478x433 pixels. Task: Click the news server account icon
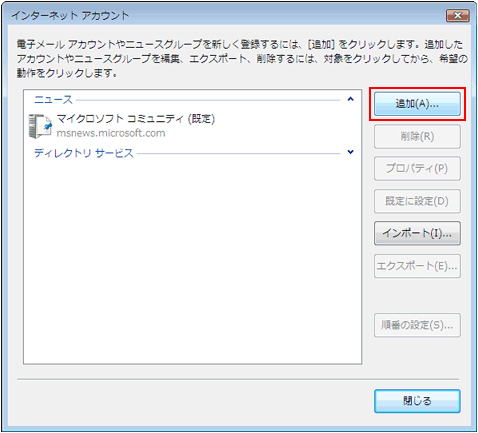point(40,126)
